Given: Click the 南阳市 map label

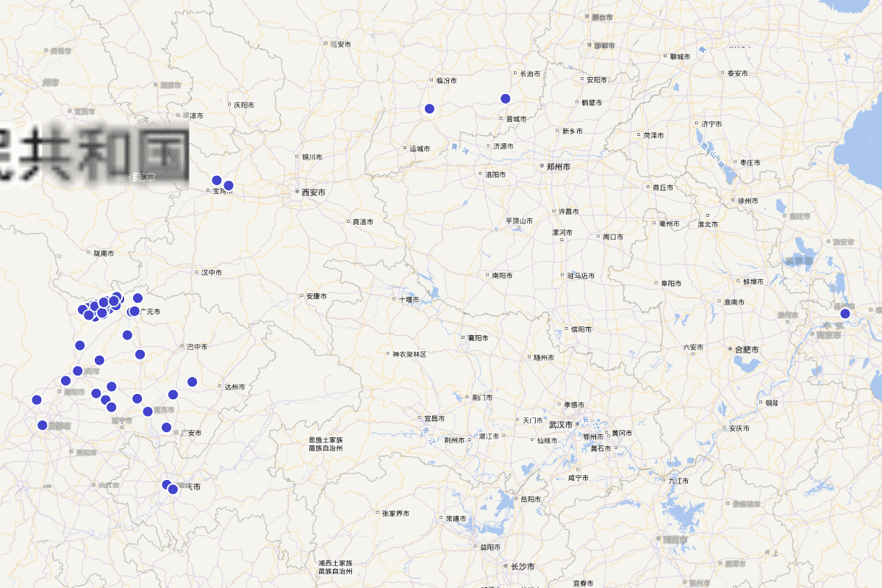Looking at the screenshot, I should 503,276.
